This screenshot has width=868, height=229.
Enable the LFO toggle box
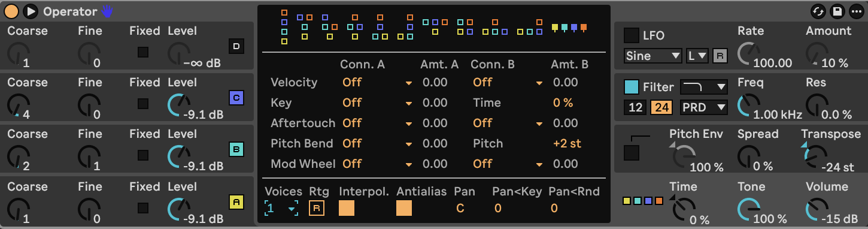tap(632, 35)
